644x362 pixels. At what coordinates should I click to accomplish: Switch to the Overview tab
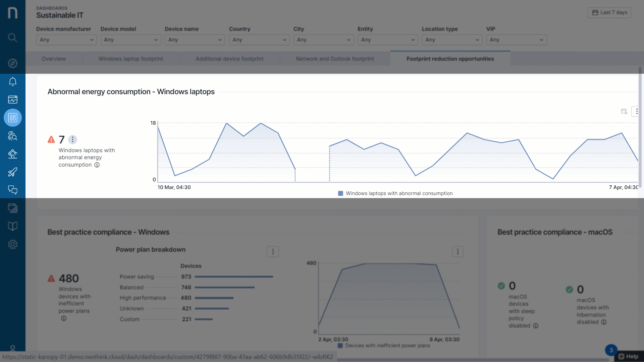click(54, 59)
